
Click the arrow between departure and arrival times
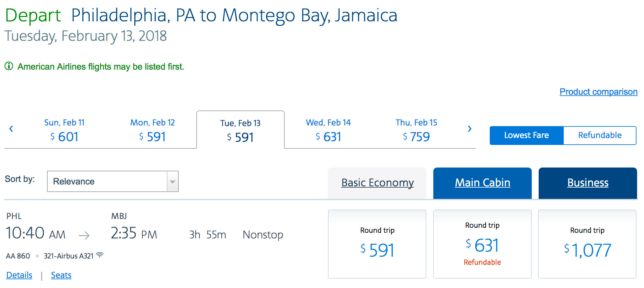[x=84, y=235]
